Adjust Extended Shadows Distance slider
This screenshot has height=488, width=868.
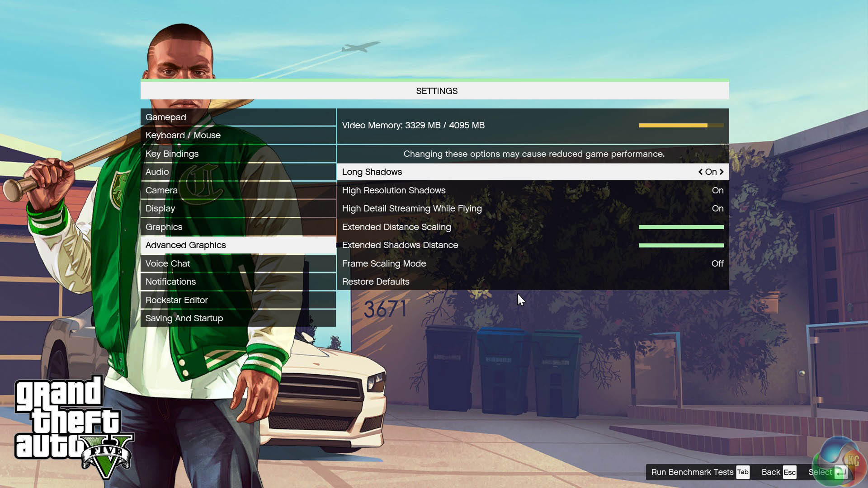pyautogui.click(x=681, y=245)
